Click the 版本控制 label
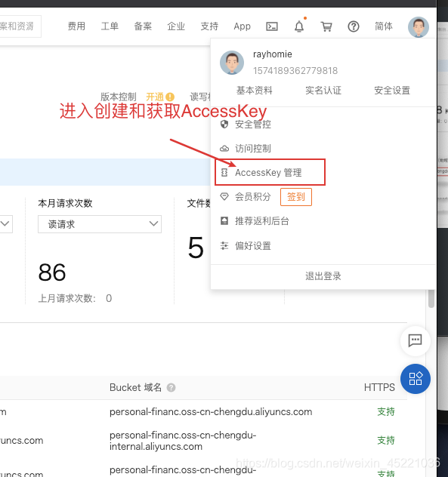The image size is (448, 477). click(x=118, y=97)
